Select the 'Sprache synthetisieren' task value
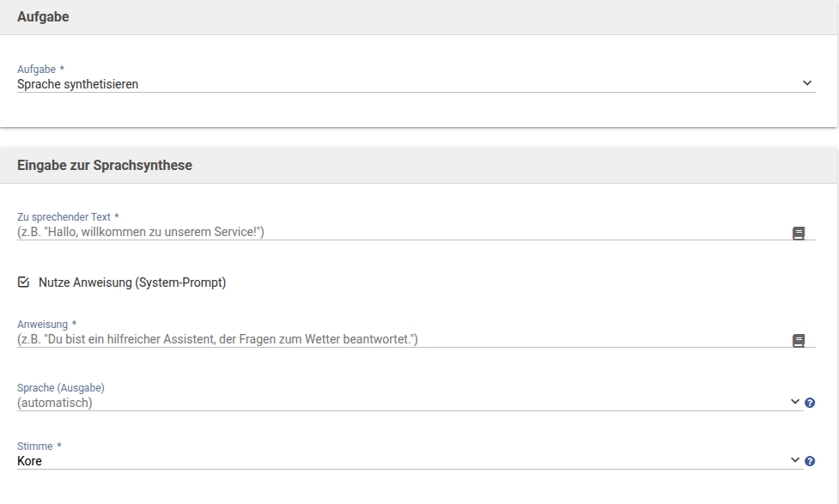The height and width of the screenshot is (504, 839). (x=78, y=84)
